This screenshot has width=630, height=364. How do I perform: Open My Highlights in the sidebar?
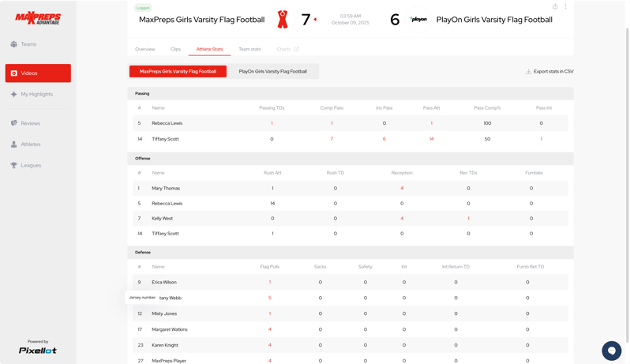38,94
